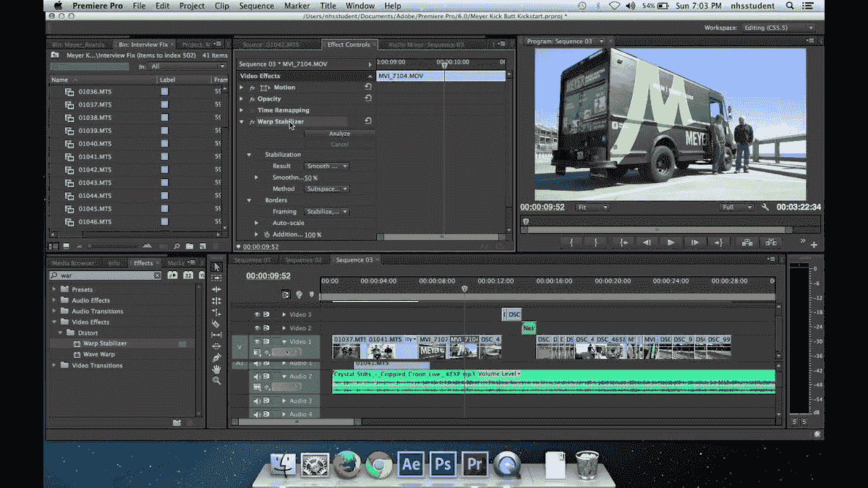Expand the Motion effect in Effect Controls
This screenshot has height=488, width=868.
pos(242,87)
